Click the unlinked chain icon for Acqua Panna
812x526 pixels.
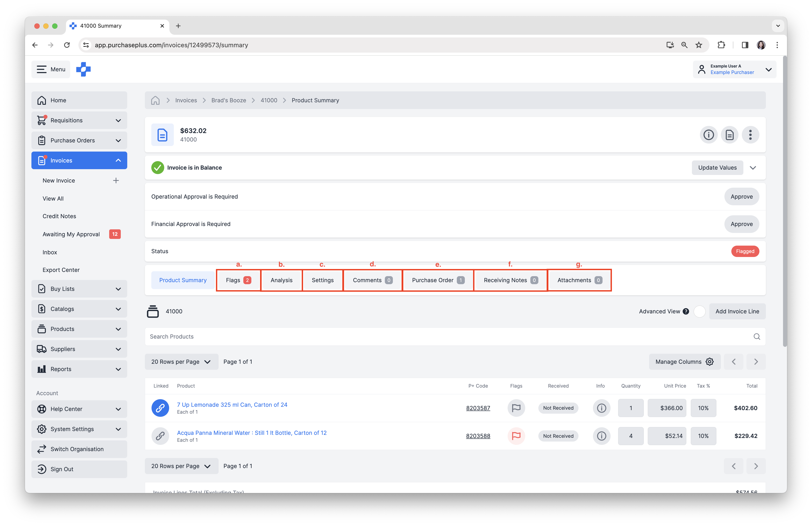160,436
